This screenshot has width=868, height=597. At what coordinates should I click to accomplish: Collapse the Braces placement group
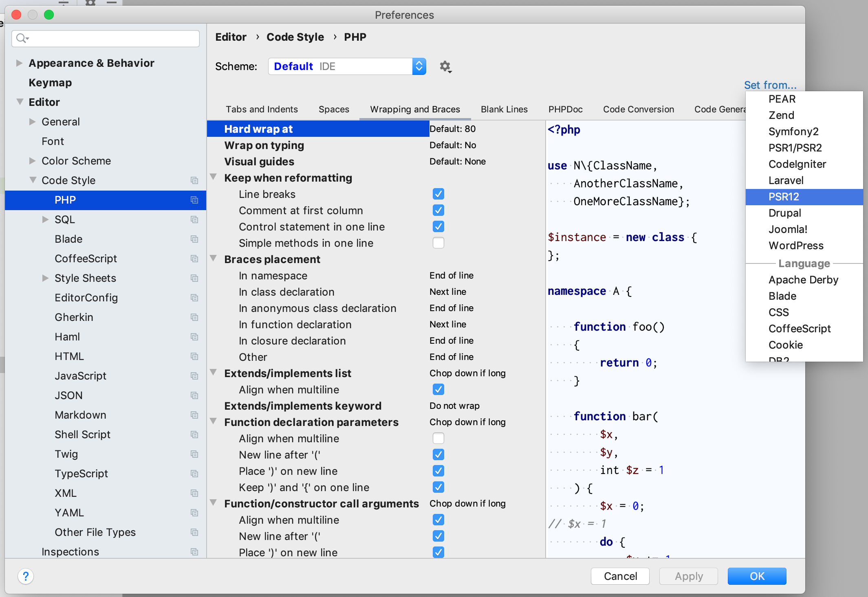coord(213,259)
